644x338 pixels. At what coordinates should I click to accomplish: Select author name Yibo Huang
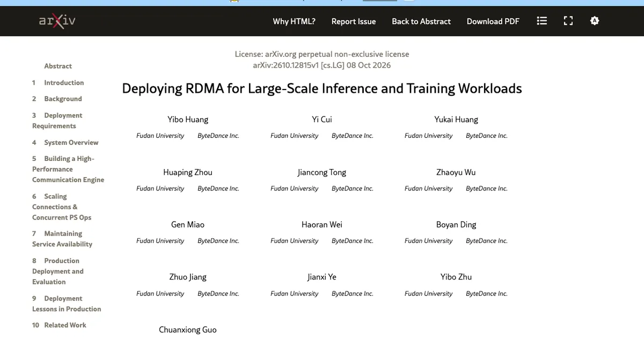(188, 120)
